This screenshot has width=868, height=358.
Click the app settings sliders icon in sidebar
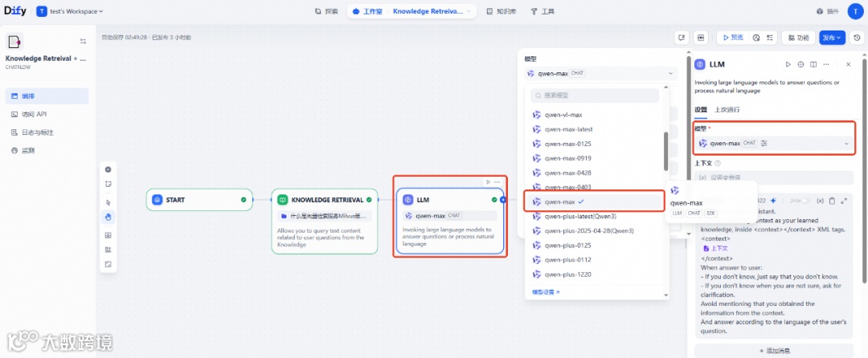click(83, 42)
